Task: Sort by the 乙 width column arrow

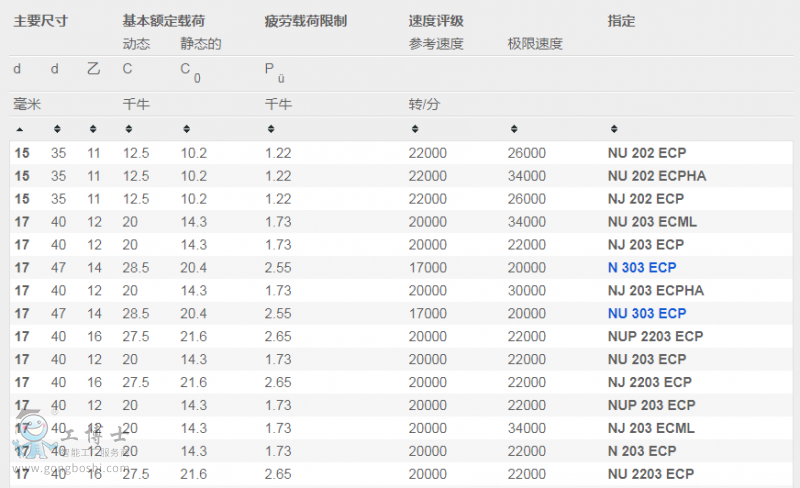Action: pyautogui.click(x=93, y=129)
